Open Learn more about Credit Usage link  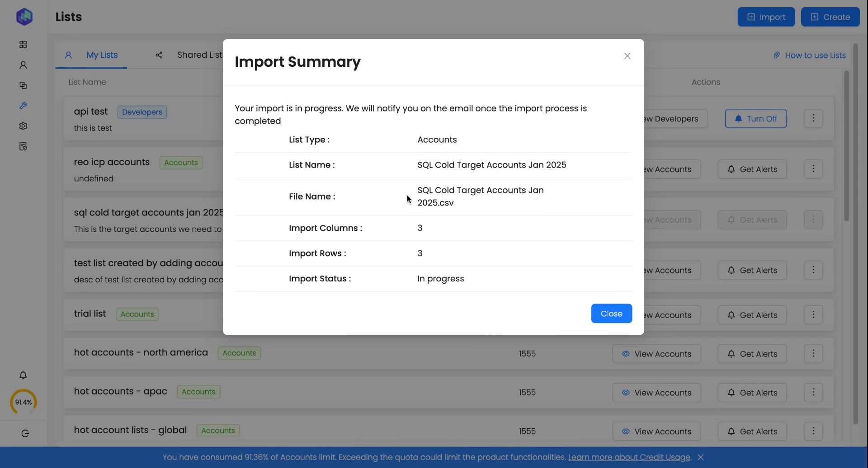click(629, 457)
